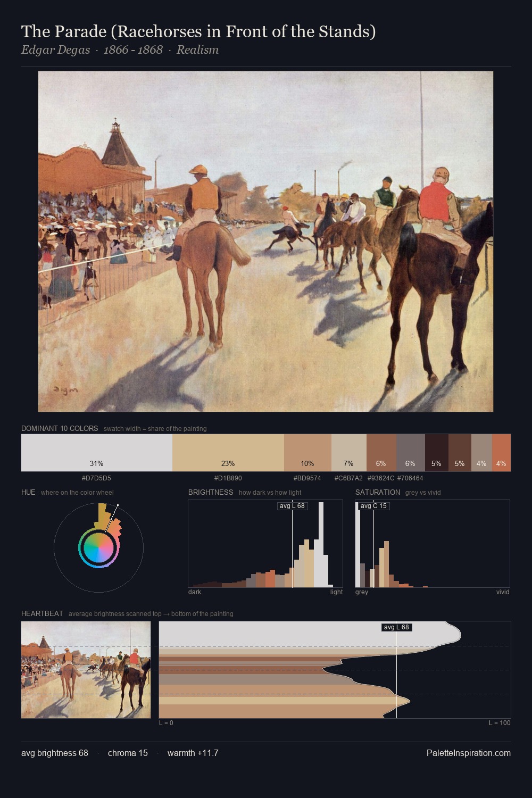Select the 10% swatch above #BD9574
Screen dimensions: 532x798
pos(307,453)
